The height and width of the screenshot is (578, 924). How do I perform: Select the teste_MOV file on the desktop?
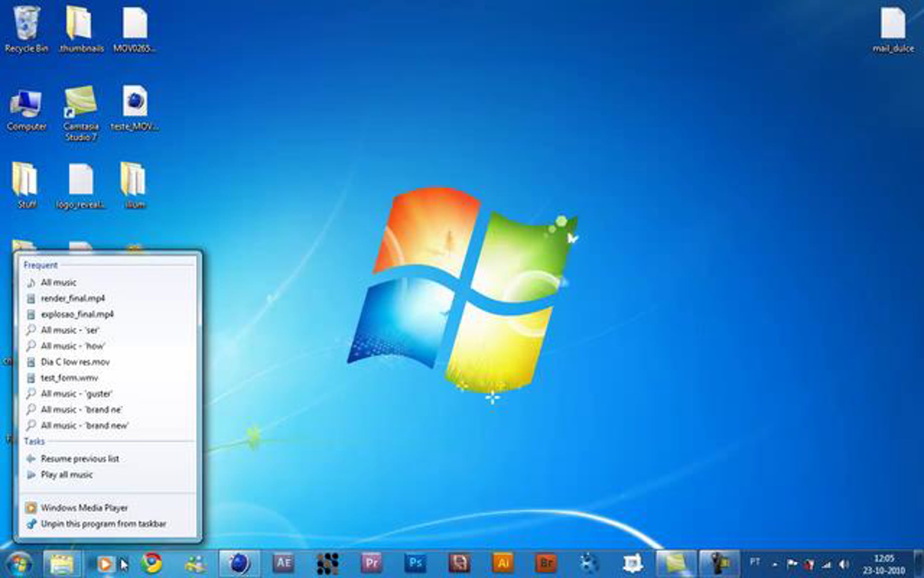(x=135, y=108)
